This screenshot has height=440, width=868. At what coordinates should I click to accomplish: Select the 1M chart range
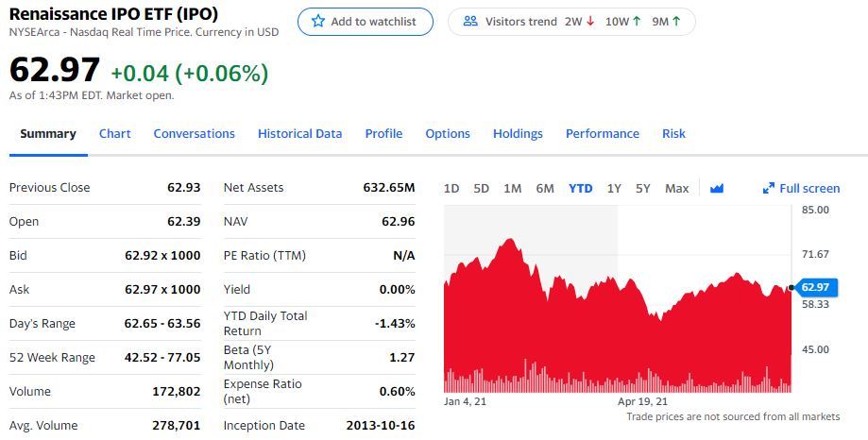tap(513, 189)
